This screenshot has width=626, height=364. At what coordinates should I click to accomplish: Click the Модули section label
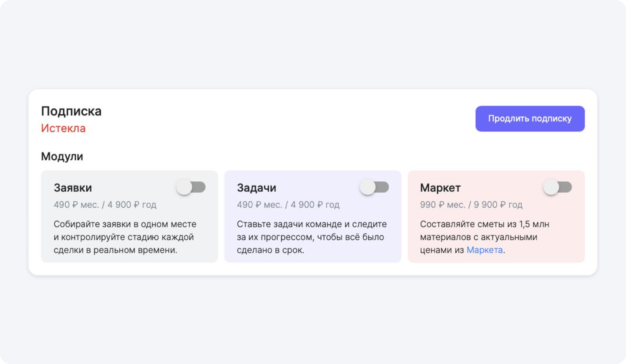[x=62, y=156]
